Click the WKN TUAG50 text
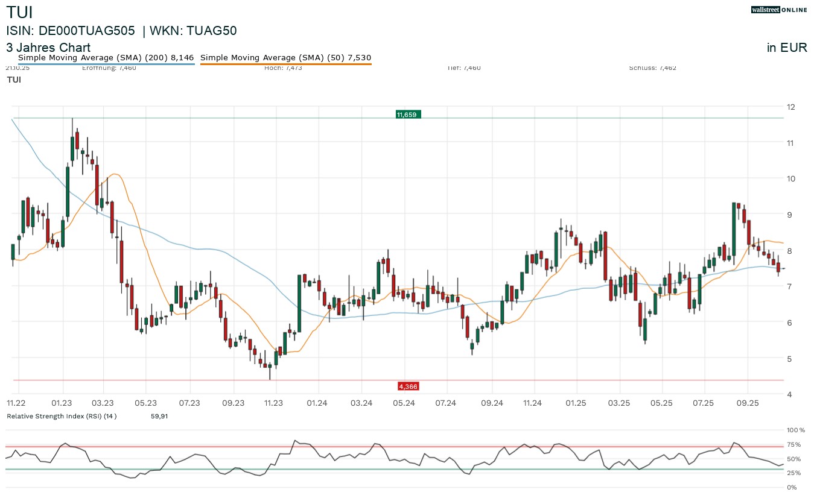The image size is (814, 504). tap(193, 31)
